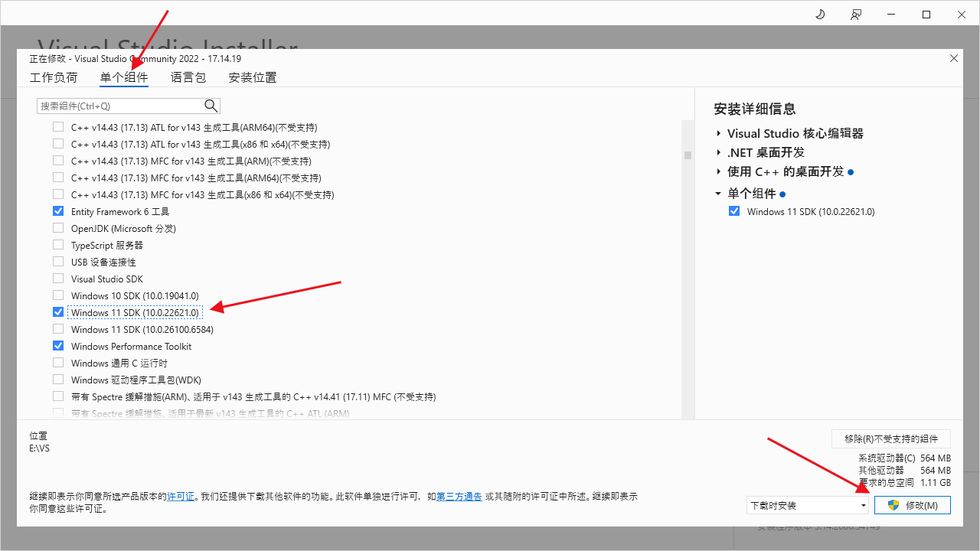Collapse 单个组件 in install details panel

click(x=717, y=193)
